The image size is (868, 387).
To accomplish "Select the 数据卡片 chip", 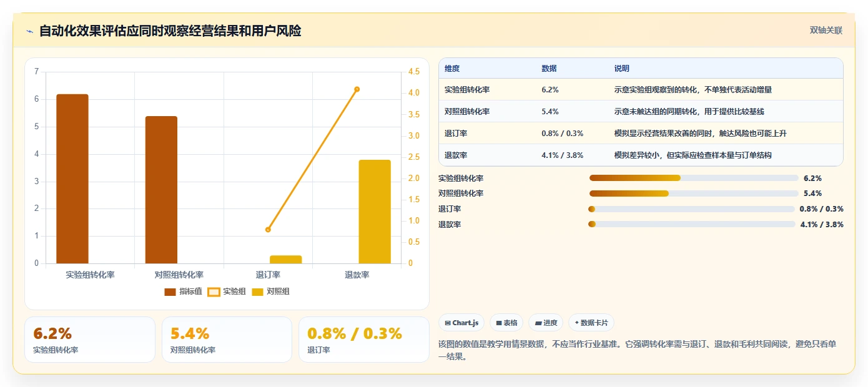I will point(591,323).
